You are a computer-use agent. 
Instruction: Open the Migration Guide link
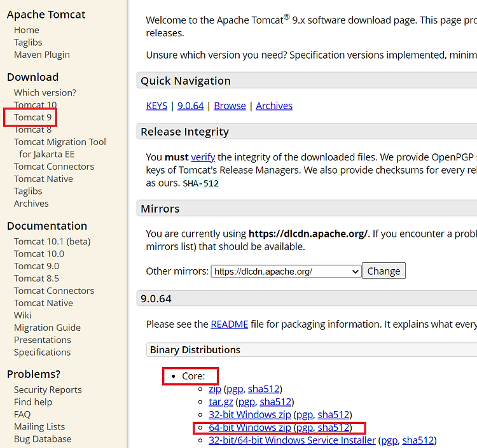coord(48,328)
